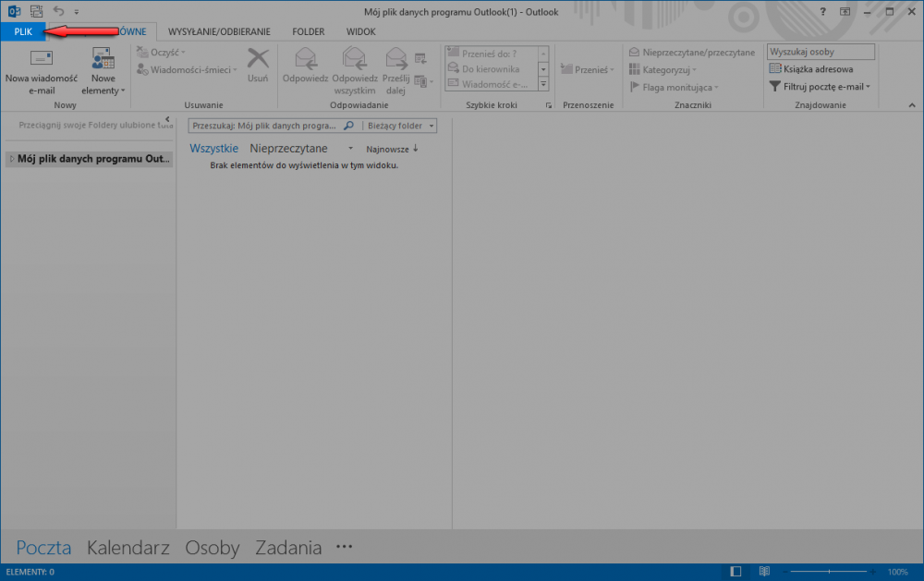The width and height of the screenshot is (924, 581).
Task: Collapse the ribbon with the chevron
Action: tap(912, 105)
